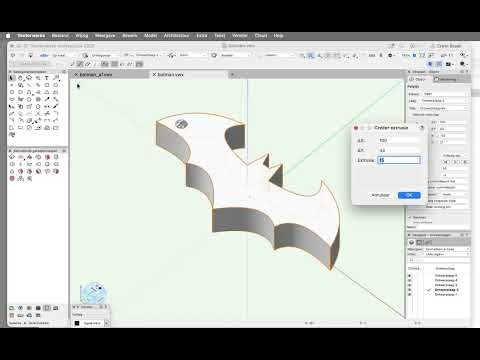
Task: Click the Extrusie value field
Action: tap(399, 160)
